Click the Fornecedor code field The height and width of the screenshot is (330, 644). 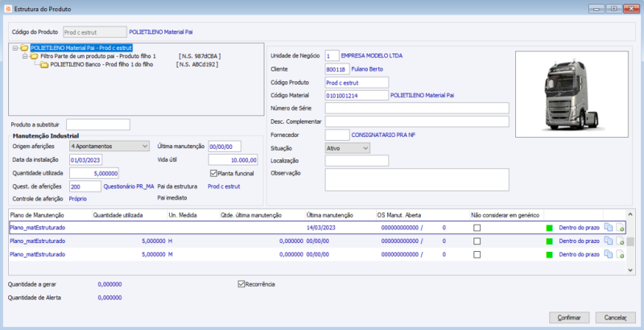click(x=337, y=134)
